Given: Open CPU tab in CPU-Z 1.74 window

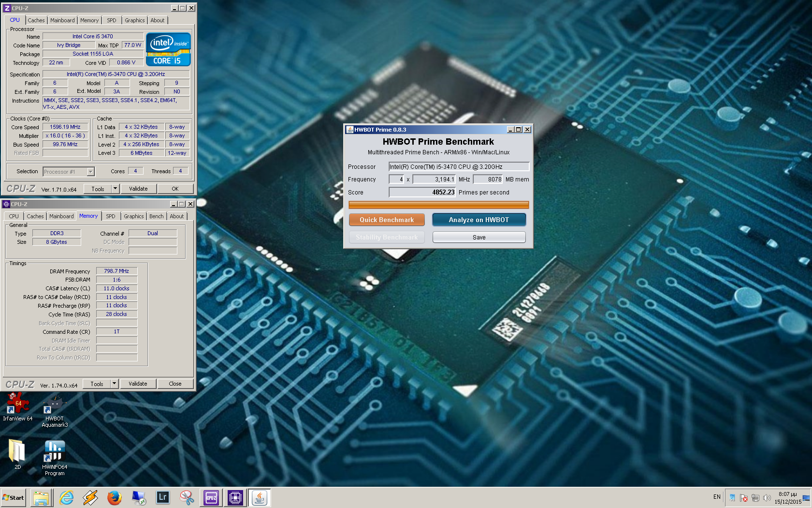Looking at the screenshot, I should click(x=14, y=216).
